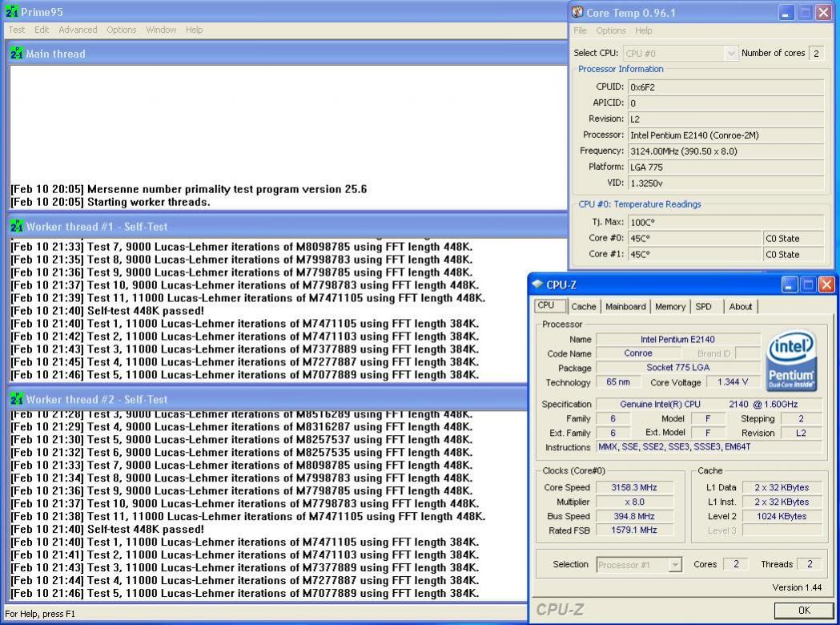The image size is (840, 625).
Task: Open the Advanced menu in Prime95
Action: [x=78, y=30]
